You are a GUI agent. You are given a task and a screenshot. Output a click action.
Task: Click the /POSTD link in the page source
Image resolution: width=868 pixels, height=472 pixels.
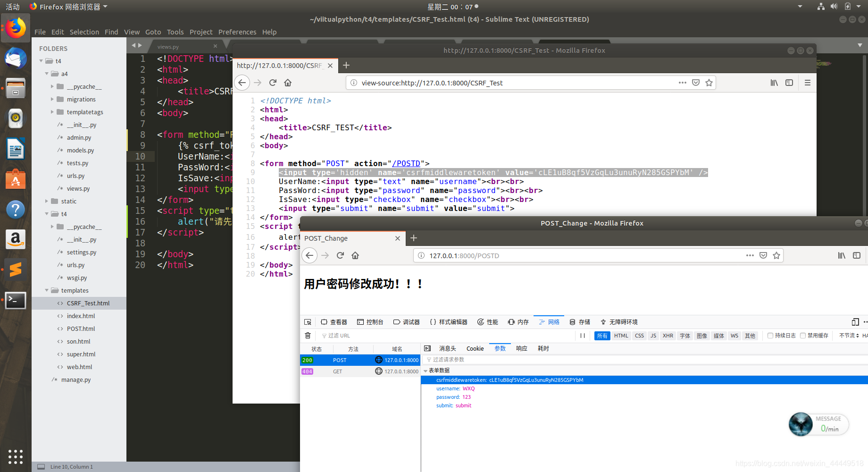[406, 163]
